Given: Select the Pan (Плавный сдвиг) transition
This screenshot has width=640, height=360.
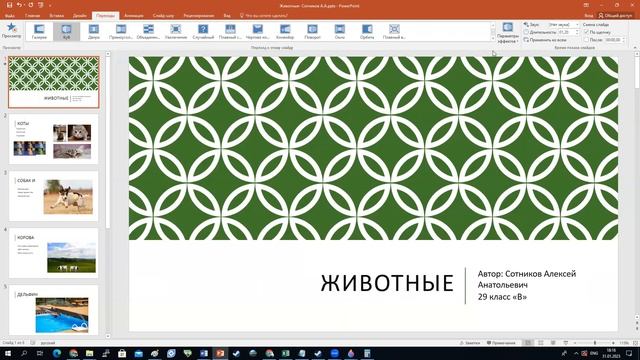Looking at the screenshot, I should (231, 31).
